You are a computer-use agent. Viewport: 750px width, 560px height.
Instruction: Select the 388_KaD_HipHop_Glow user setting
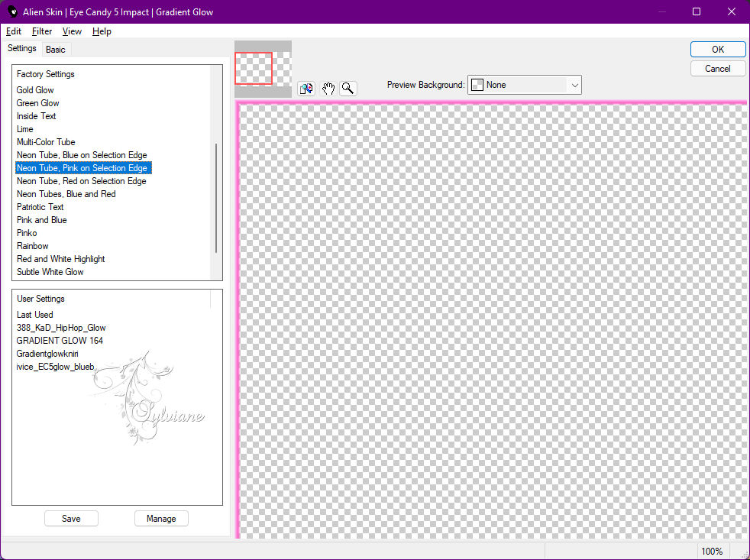61,328
